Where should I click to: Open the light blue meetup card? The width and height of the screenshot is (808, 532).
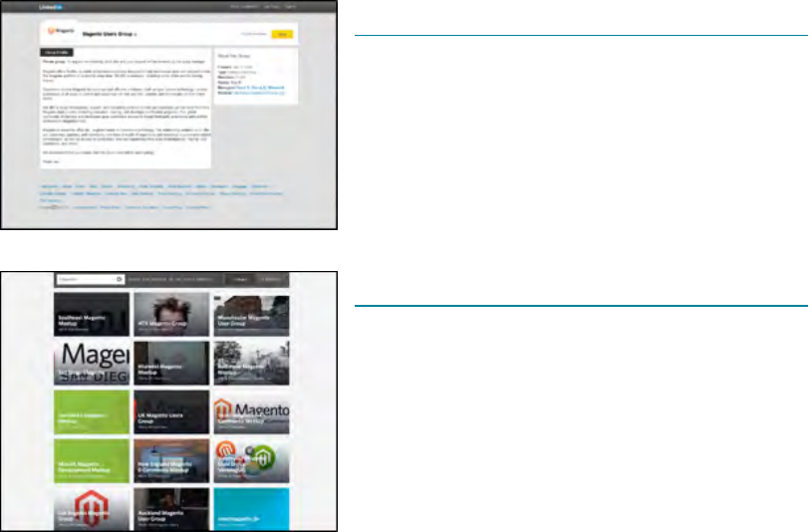(251, 509)
